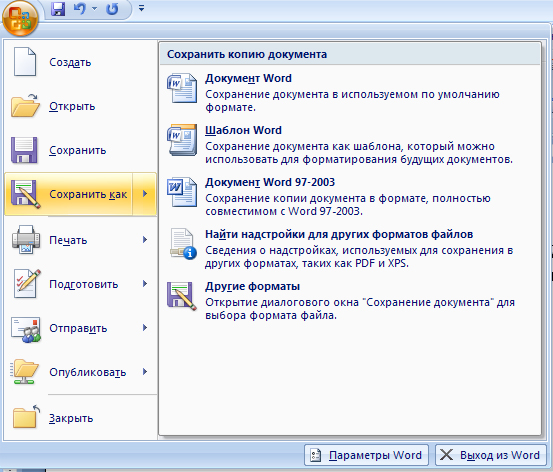Screen dimensions: 553x472
Task: Click the network folder icon beside Опубликовать
Action: tap(24, 372)
